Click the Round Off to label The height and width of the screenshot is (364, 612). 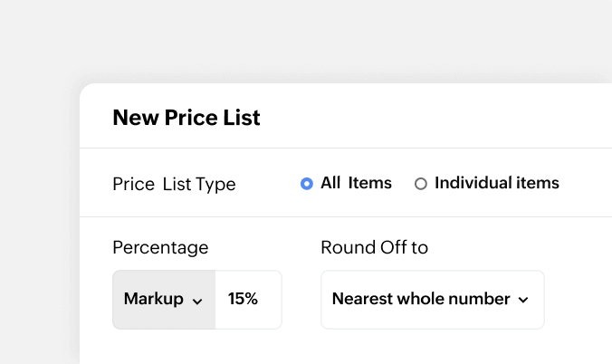[374, 247]
